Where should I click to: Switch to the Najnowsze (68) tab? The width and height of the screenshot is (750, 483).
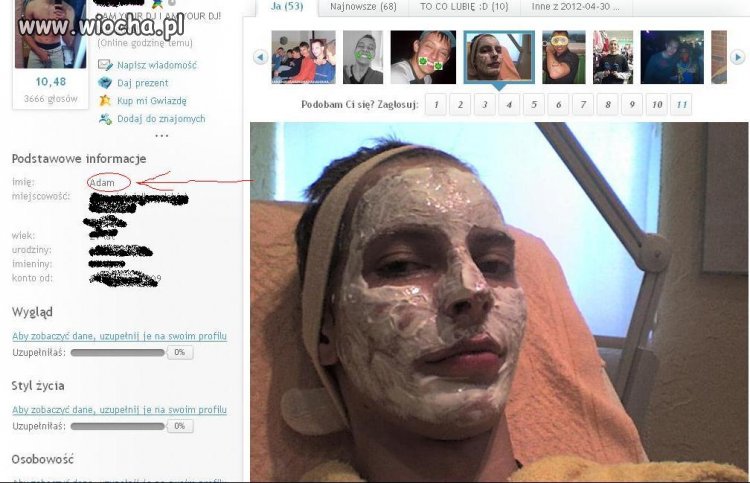coord(363,7)
